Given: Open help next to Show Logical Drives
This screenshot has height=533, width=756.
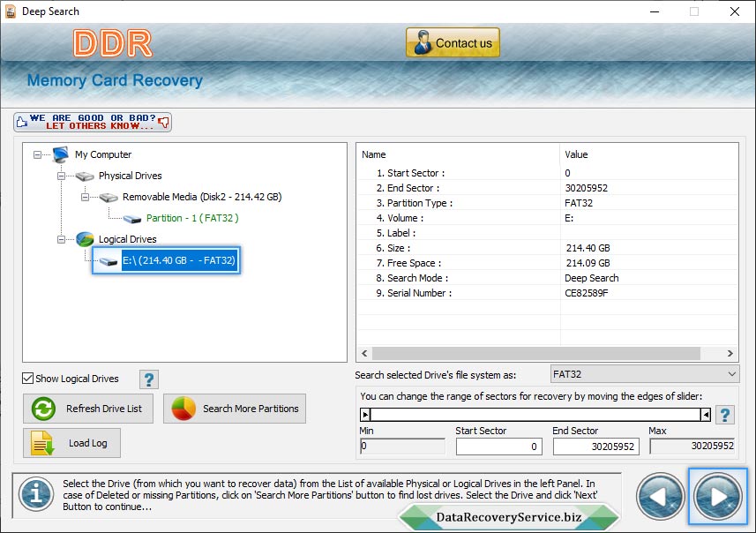Looking at the screenshot, I should (x=149, y=379).
